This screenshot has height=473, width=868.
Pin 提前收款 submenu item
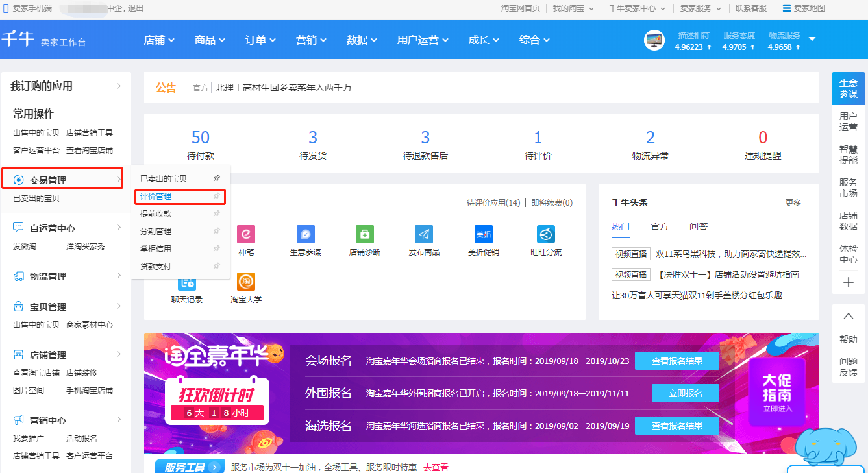217,213
